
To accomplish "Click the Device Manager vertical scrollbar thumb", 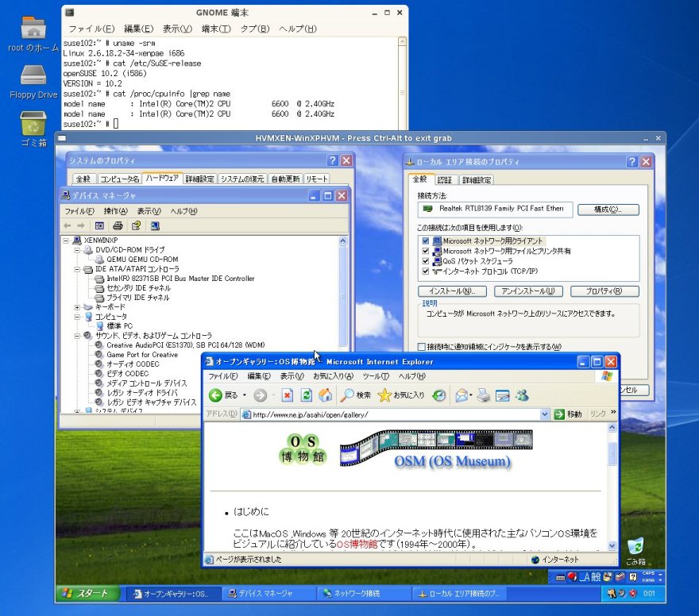I will 343,296.
